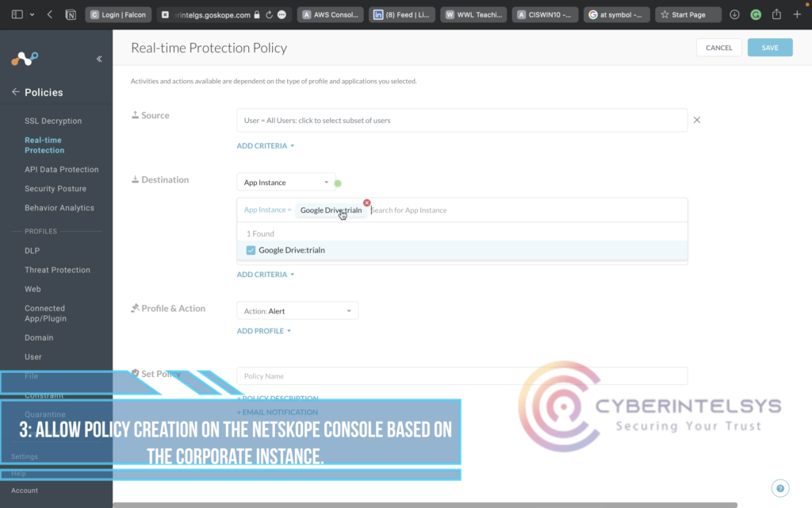The height and width of the screenshot is (508, 812).
Task: Click the Netskope logo
Action: [x=25, y=59]
